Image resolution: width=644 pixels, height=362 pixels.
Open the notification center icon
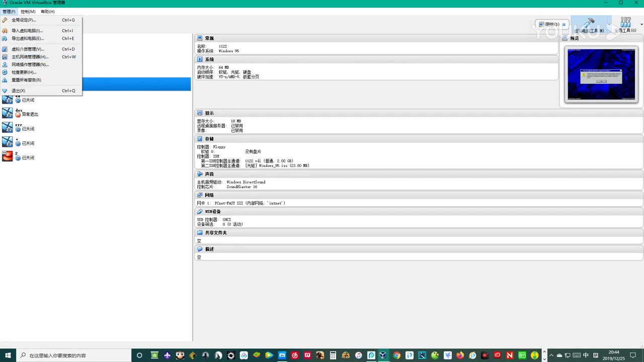tap(633, 355)
